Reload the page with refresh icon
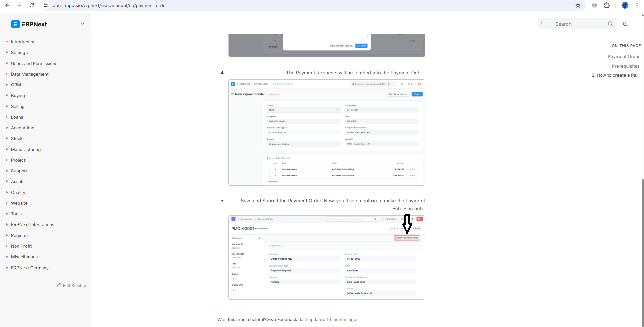644x327 pixels. [x=32, y=5]
